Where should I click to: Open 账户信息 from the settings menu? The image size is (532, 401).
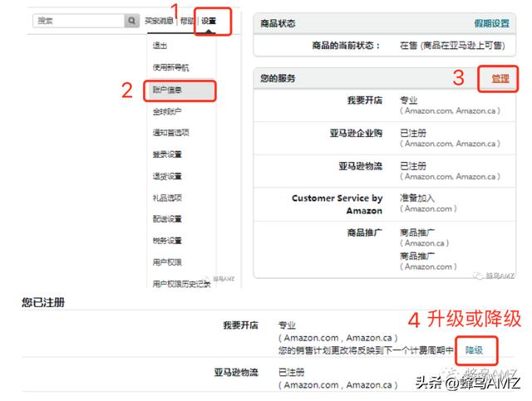180,90
